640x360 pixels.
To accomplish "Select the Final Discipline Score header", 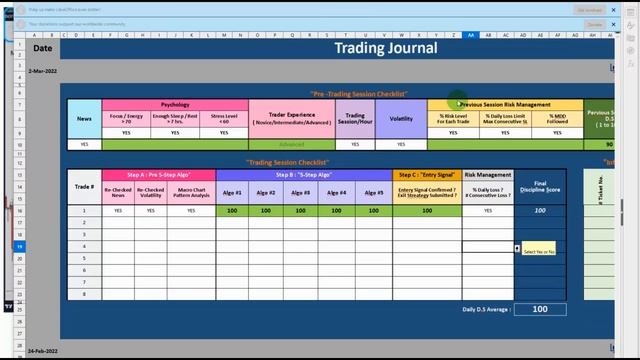I will [x=540, y=187].
